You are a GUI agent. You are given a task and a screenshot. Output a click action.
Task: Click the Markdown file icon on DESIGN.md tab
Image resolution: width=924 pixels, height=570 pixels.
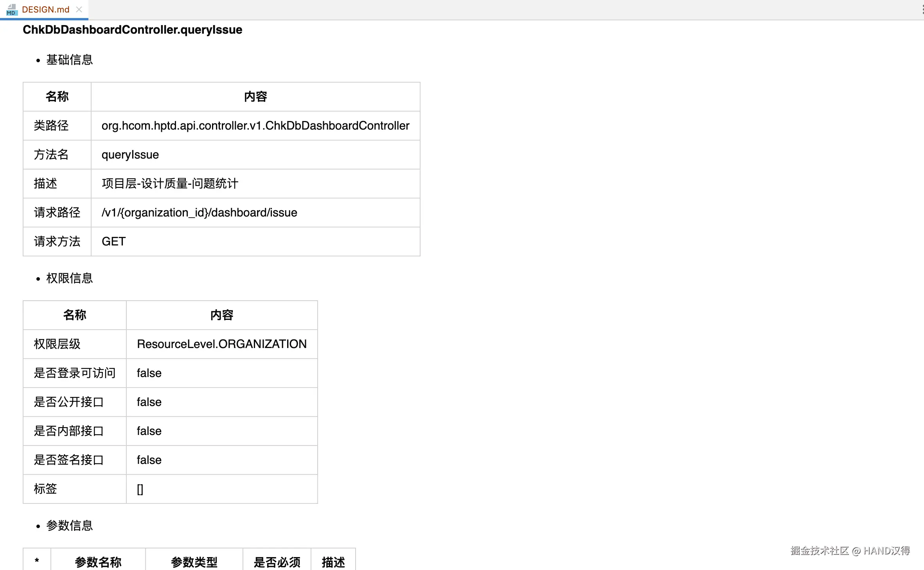coord(12,9)
